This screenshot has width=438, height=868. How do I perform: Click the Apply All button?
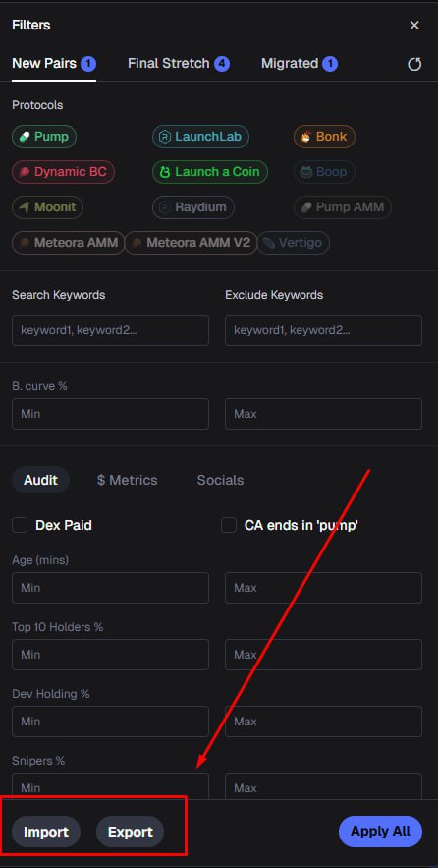click(380, 832)
